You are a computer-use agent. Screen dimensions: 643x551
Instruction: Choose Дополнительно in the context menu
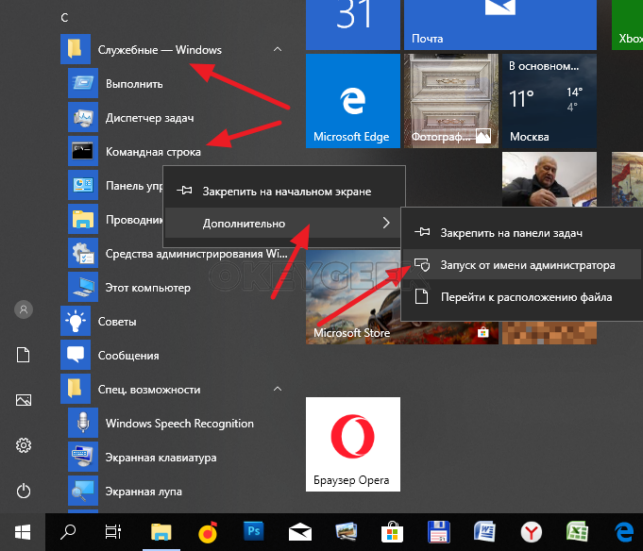coord(284,223)
